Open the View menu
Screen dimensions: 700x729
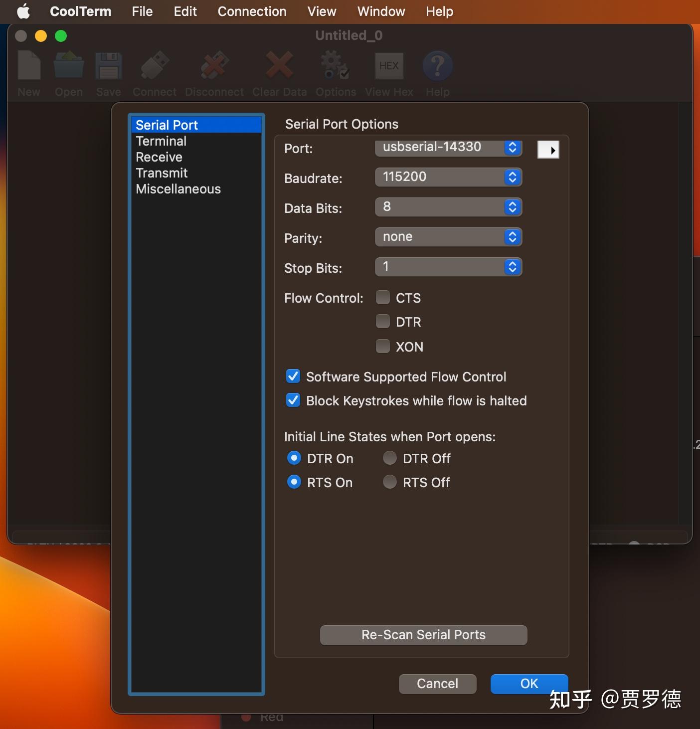click(x=322, y=11)
